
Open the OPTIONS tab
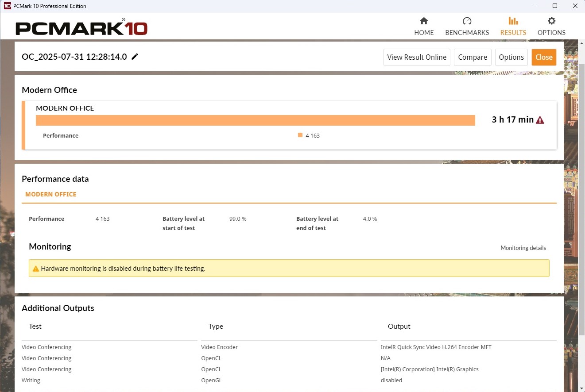coord(551,27)
